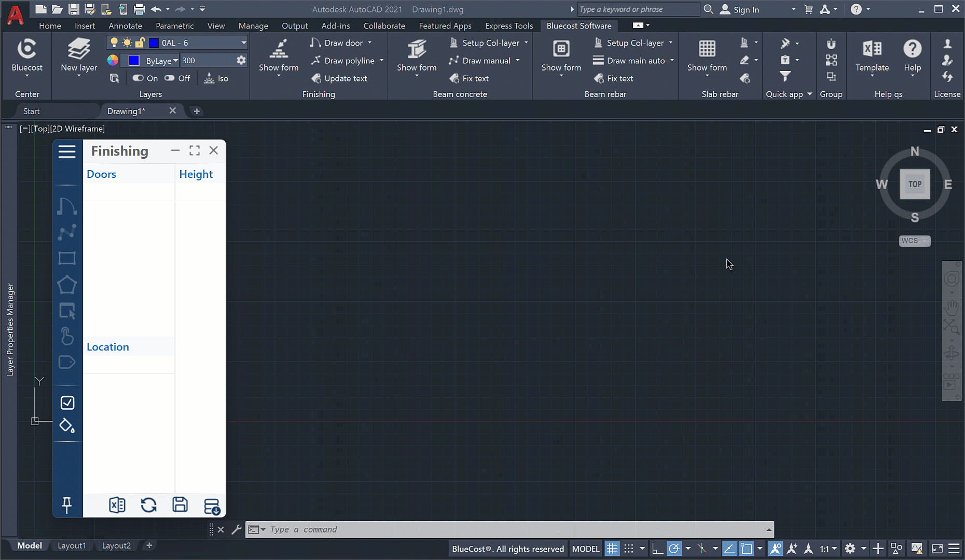The image size is (965, 560).
Task: Click the save icon in Finishing panel
Action: tap(180, 505)
